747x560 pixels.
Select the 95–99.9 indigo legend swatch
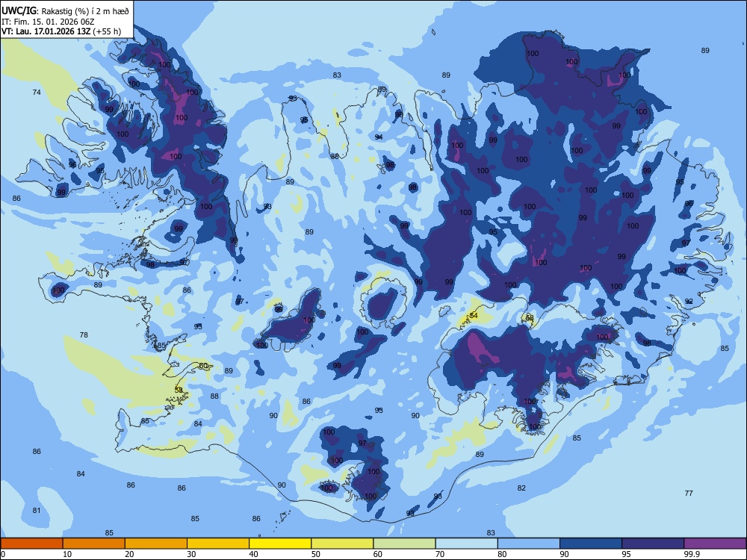point(653,544)
